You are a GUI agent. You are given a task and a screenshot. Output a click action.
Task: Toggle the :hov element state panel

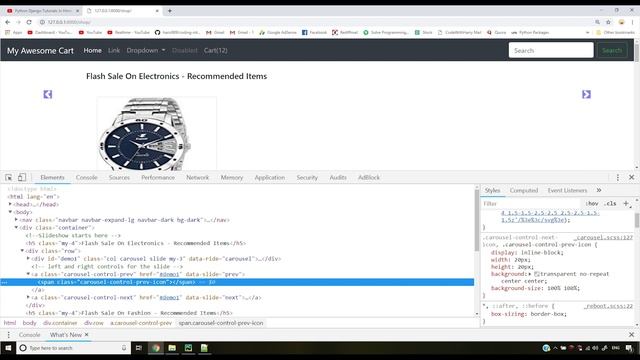[592, 203]
